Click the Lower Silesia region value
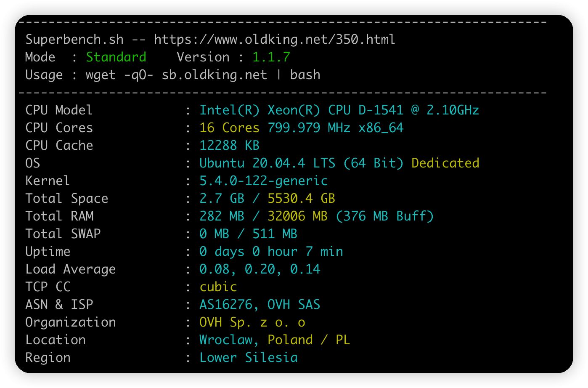 click(248, 358)
